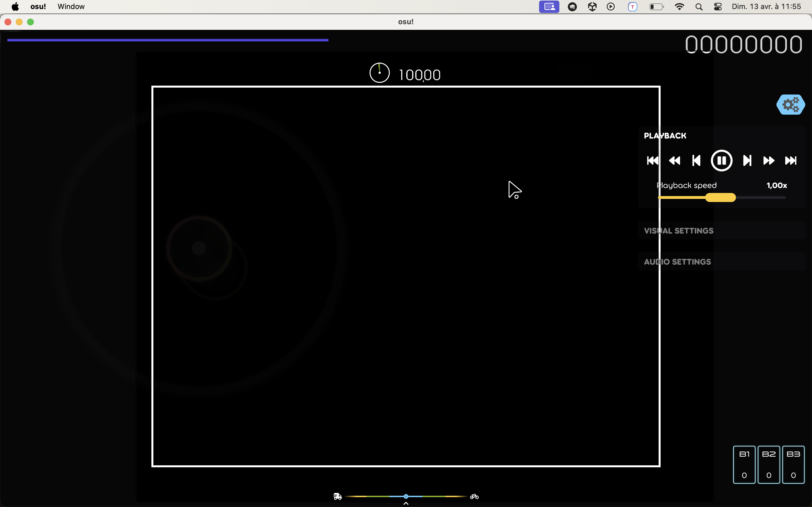The width and height of the screenshot is (812, 507).
Task: Expand the Audio Settings section
Action: click(677, 262)
